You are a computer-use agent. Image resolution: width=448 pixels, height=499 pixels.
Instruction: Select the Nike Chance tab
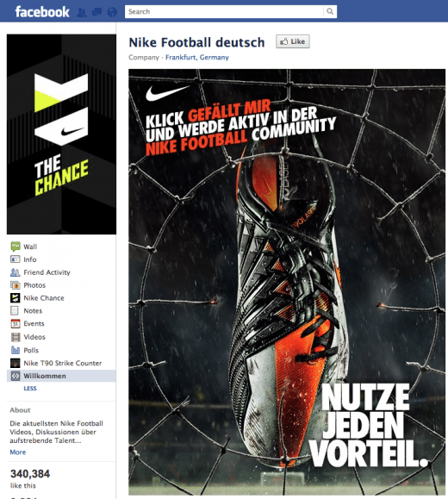(x=44, y=298)
